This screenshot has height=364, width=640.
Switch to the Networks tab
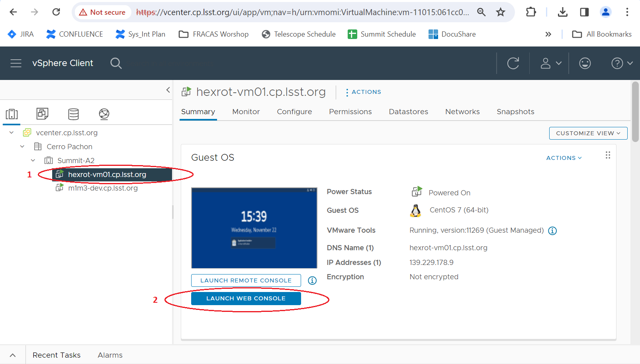click(462, 112)
